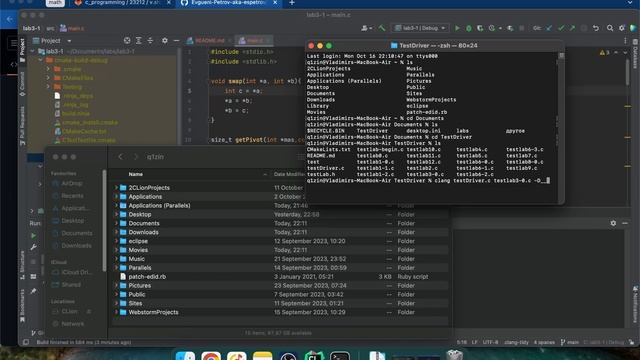Click the wrench icon in Run panel
This screenshot has height=360, width=640.
33,247
